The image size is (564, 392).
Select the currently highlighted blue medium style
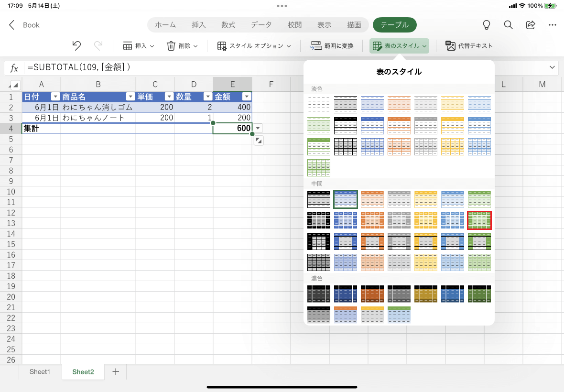pos(345,199)
